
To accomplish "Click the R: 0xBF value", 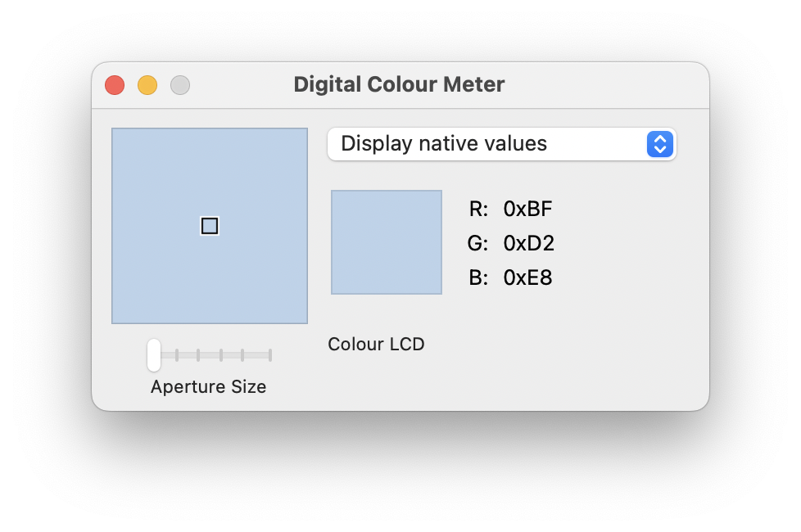I will [527, 209].
